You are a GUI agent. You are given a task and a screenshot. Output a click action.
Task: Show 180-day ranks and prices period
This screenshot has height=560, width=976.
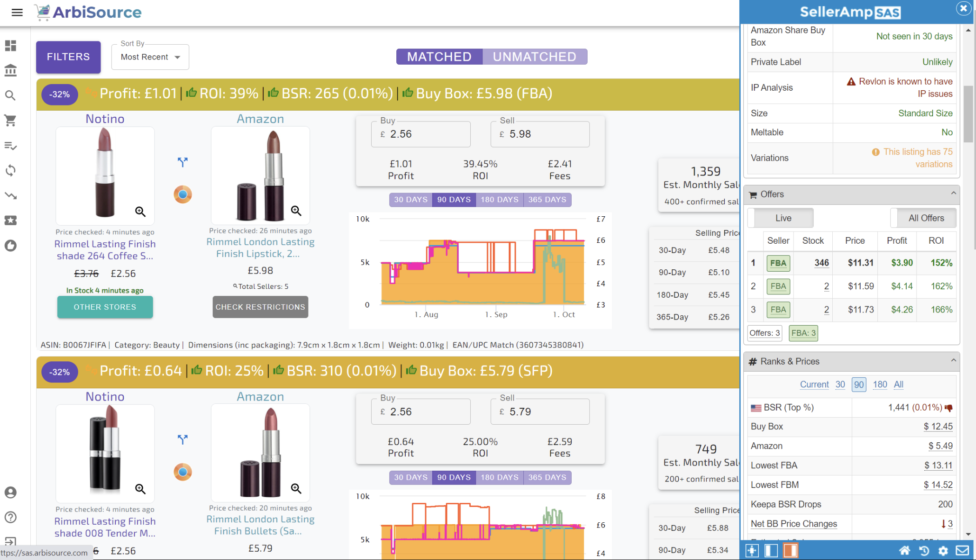pyautogui.click(x=880, y=385)
